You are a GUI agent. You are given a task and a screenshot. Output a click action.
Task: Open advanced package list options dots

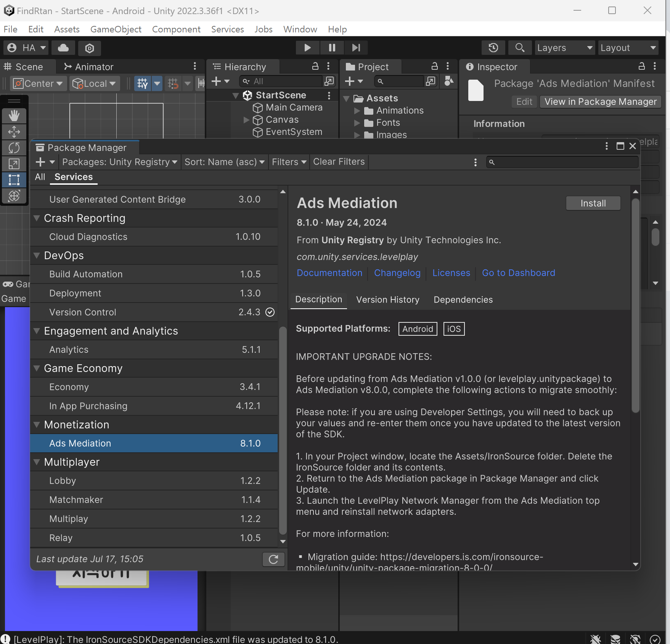(476, 162)
